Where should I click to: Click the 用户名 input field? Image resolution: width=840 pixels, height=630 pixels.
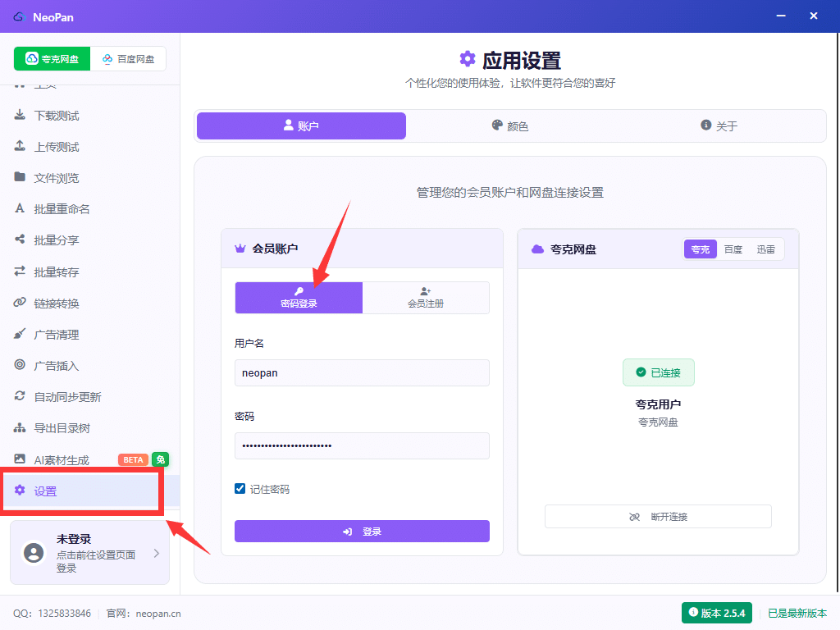coord(362,372)
